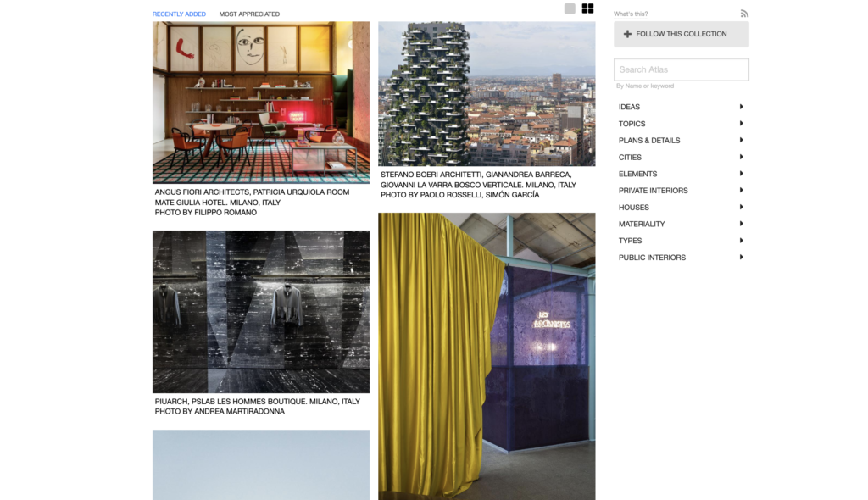The image size is (868, 500).
Task: Switch to grid view icon
Action: (x=587, y=8)
